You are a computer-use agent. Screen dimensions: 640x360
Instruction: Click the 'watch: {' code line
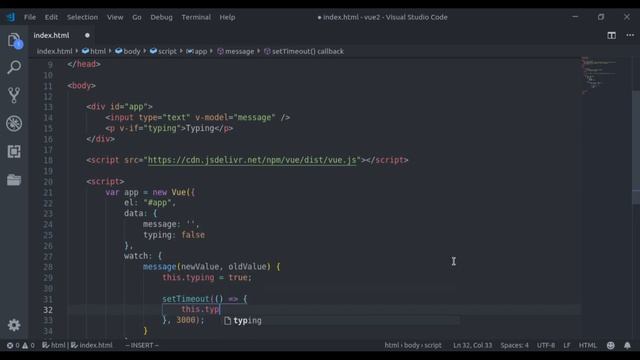click(143, 256)
